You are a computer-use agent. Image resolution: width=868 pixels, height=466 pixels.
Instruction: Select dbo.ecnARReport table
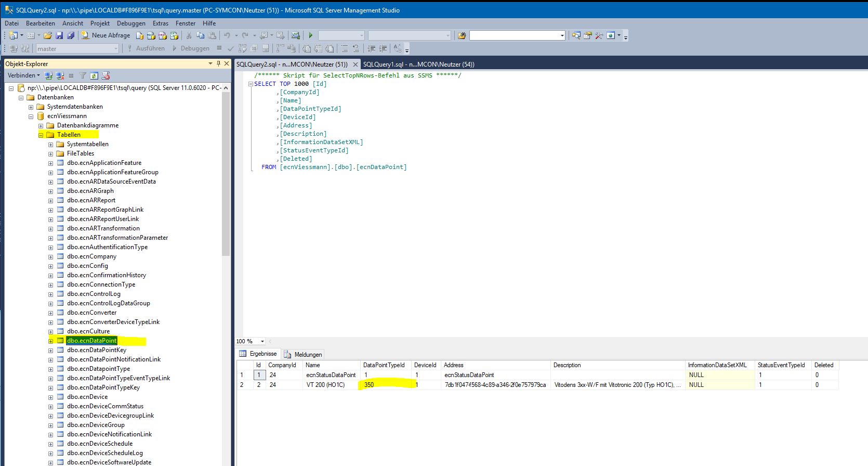(x=91, y=200)
